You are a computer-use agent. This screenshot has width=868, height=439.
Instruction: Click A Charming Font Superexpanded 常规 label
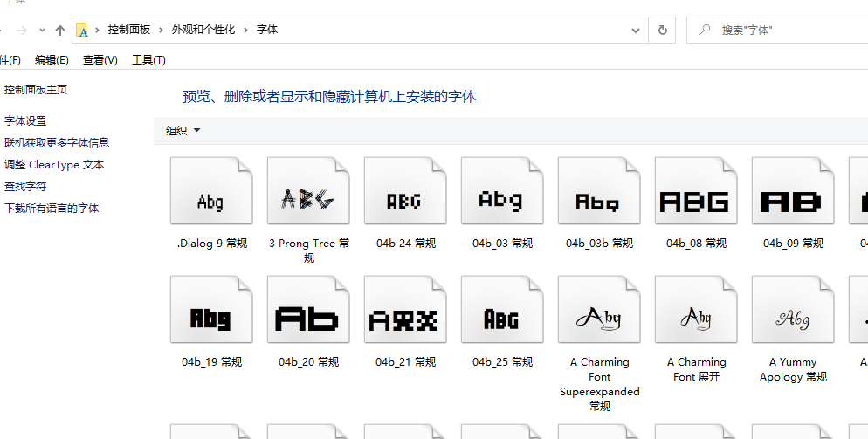(x=600, y=384)
